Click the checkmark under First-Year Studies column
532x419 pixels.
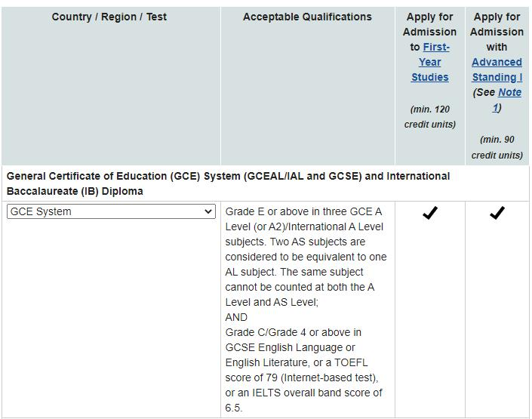(429, 214)
